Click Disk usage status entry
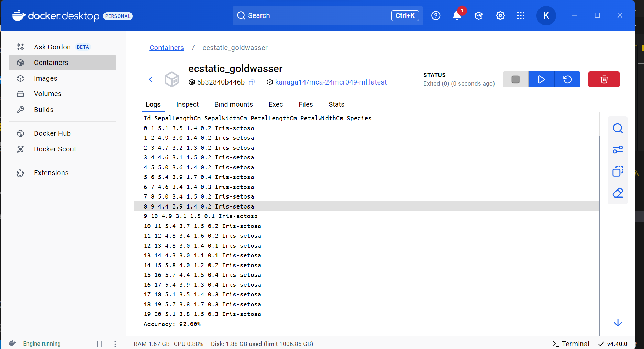This screenshot has height=349, width=644. click(x=262, y=344)
